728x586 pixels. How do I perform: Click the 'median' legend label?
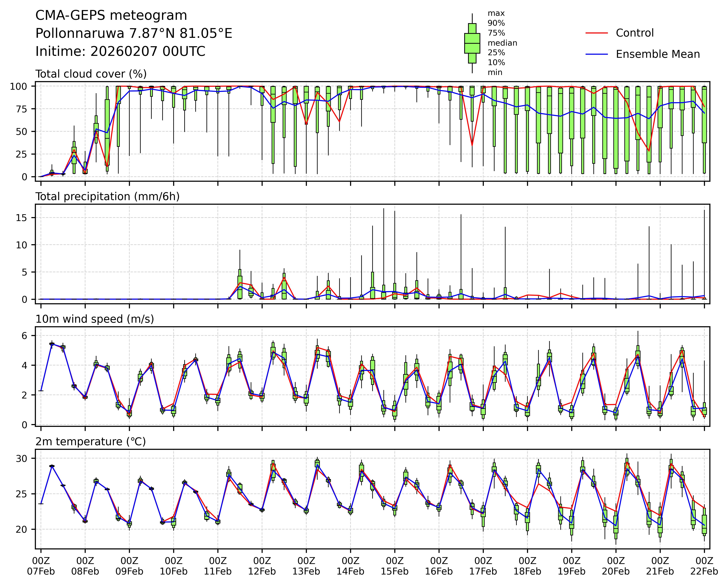click(x=502, y=43)
